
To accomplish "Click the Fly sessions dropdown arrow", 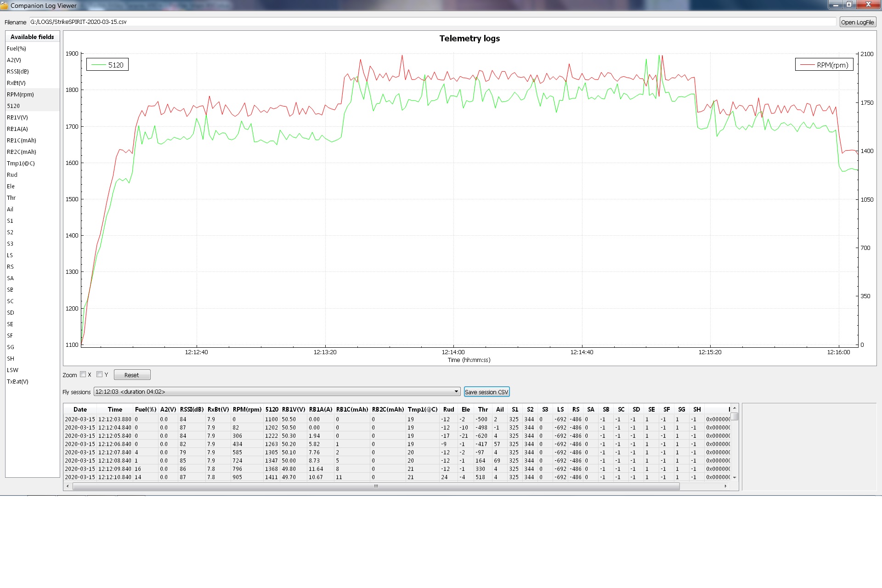I will (456, 392).
